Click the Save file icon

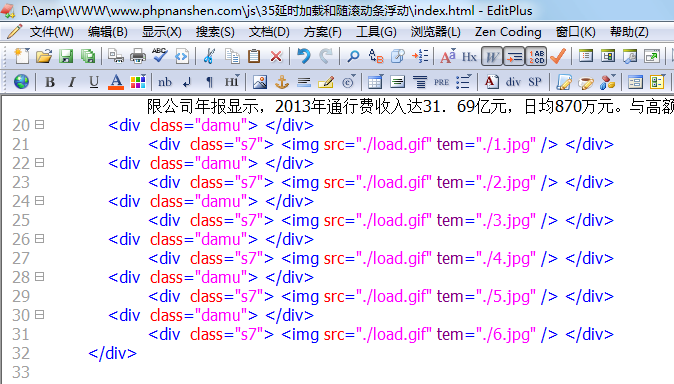66,56
